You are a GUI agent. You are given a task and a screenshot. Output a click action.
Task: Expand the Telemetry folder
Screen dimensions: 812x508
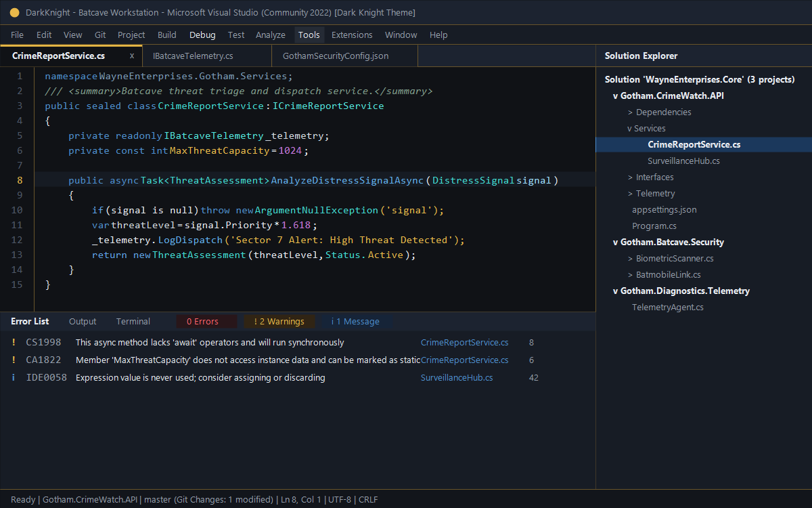pos(631,194)
